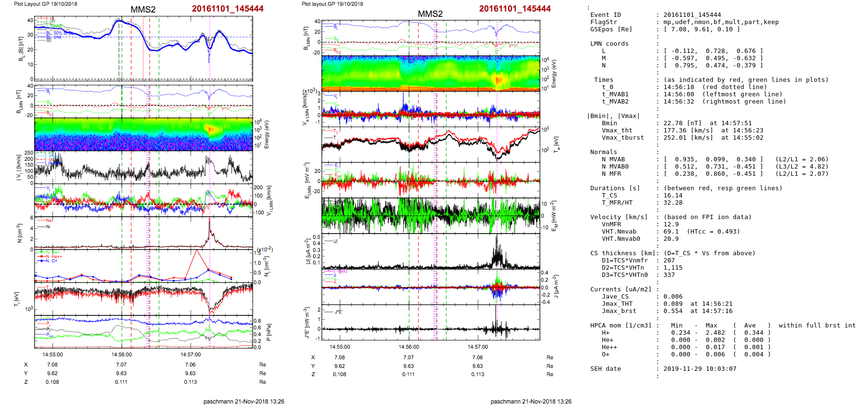Image resolution: width=868 pixels, height=405 pixels.
Task: Click VnMFR velocity value '12.9'
Action: pyautogui.click(x=671, y=224)
